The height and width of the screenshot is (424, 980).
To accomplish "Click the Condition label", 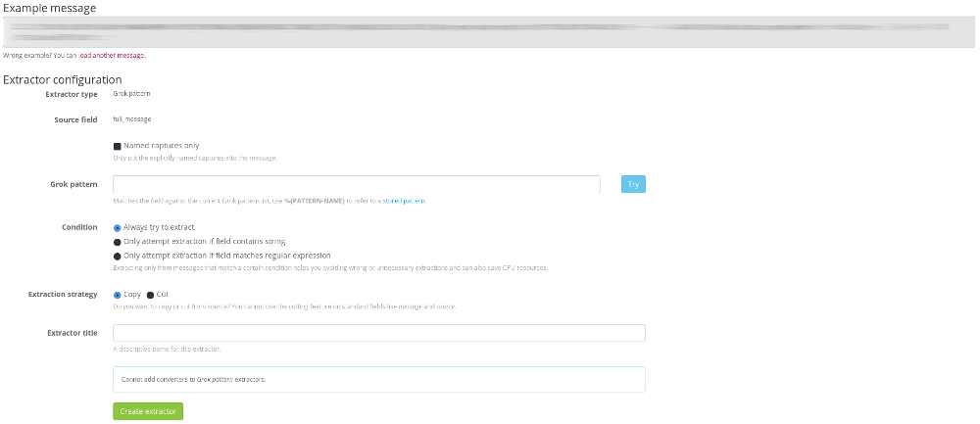I will pyautogui.click(x=79, y=227).
